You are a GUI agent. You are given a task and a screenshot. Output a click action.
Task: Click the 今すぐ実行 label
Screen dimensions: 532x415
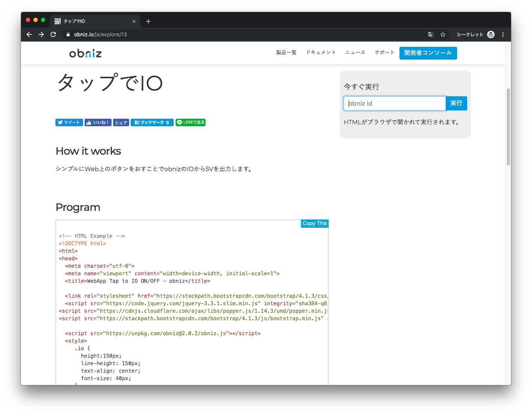361,87
